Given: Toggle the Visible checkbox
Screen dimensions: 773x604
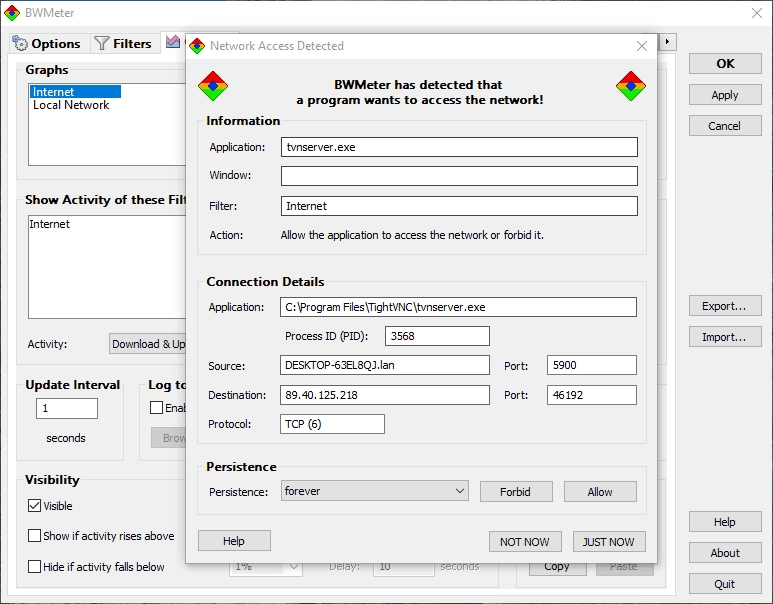Looking at the screenshot, I should pyautogui.click(x=35, y=505).
